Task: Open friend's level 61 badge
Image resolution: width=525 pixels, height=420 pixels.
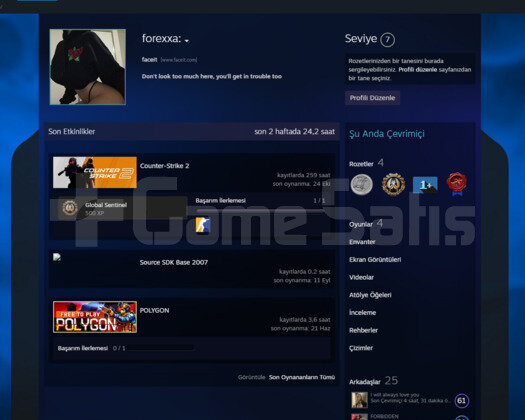Action: point(462,401)
